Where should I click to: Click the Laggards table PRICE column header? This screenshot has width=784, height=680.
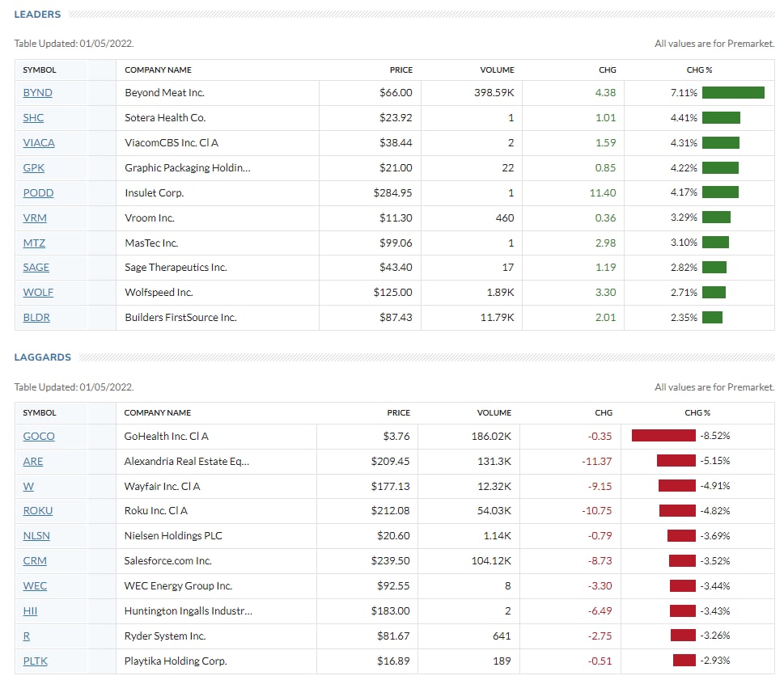tap(399, 412)
